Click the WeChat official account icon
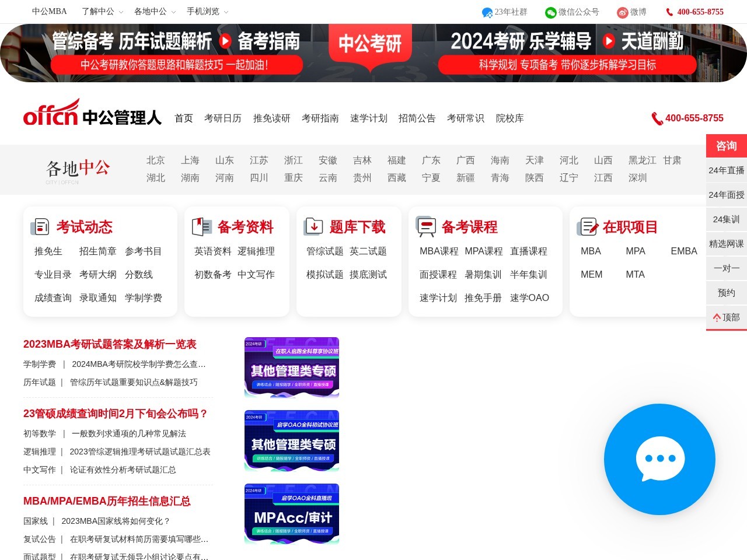Image resolution: width=747 pixels, height=560 pixels. (x=550, y=12)
